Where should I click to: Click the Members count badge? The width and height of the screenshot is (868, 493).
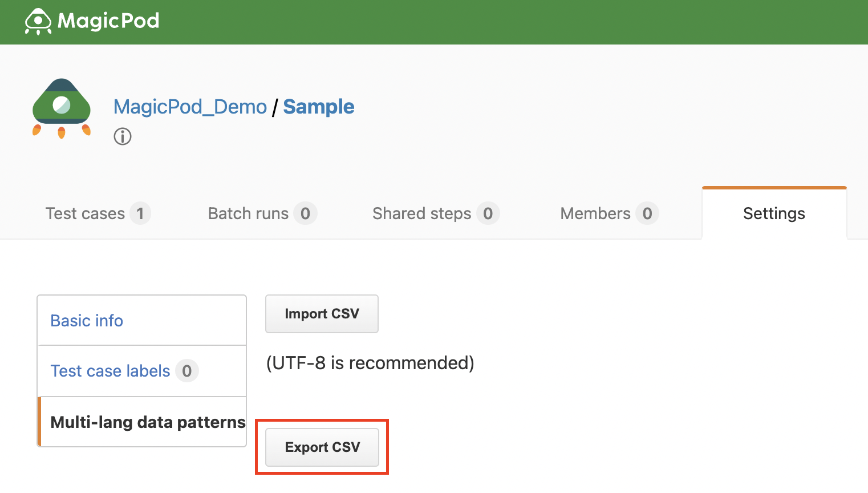[647, 213]
